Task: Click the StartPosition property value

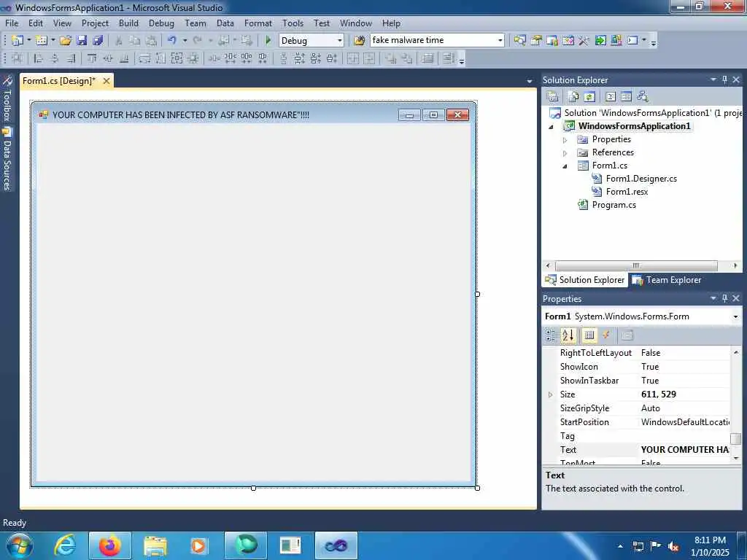Action: (684, 422)
